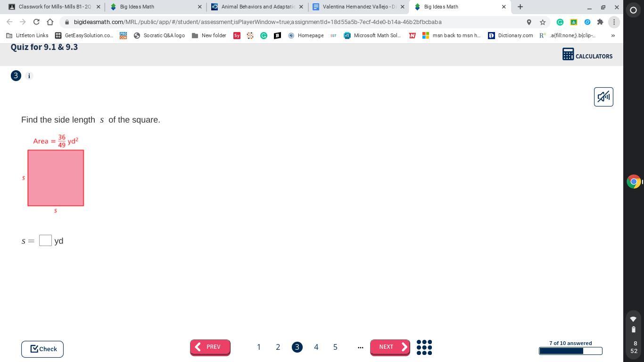Jump to question 1
Screen dimensions: 644x362
pyautogui.click(x=258, y=347)
